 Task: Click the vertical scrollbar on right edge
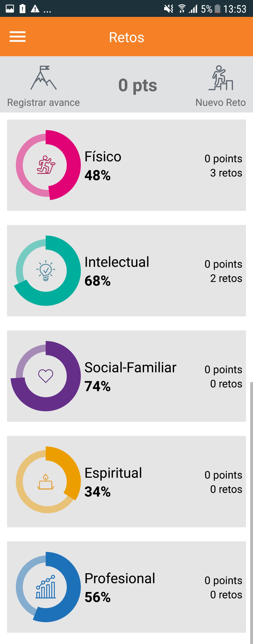252,513
